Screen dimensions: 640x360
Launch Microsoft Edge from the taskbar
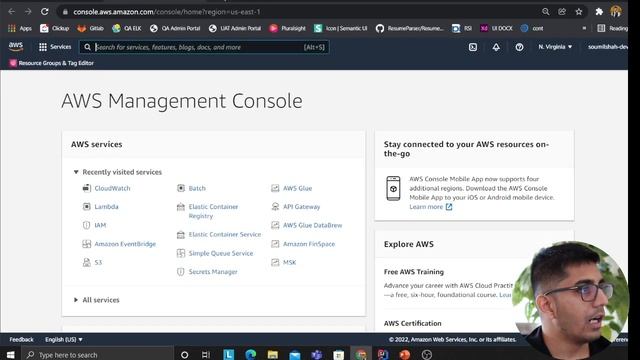(250, 354)
